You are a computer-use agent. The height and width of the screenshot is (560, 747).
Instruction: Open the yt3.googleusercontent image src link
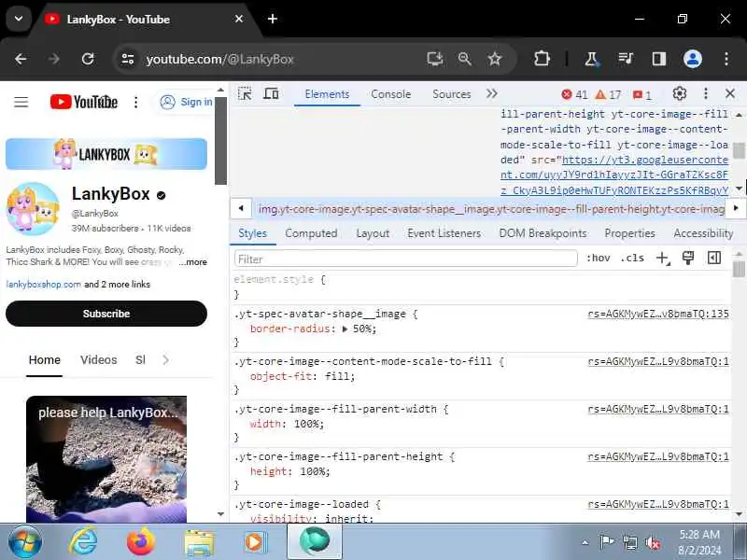point(614,175)
